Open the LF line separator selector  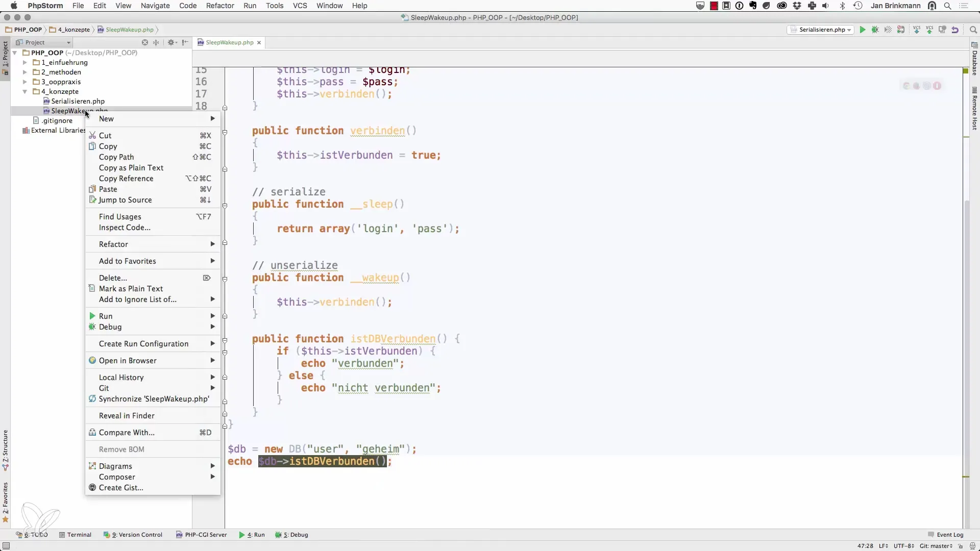coord(883,546)
